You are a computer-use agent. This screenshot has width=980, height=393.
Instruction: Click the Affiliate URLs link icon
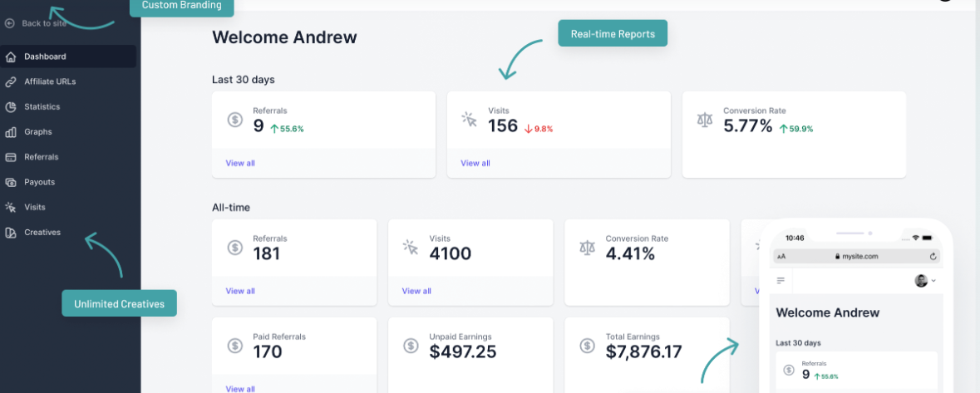tap(11, 82)
